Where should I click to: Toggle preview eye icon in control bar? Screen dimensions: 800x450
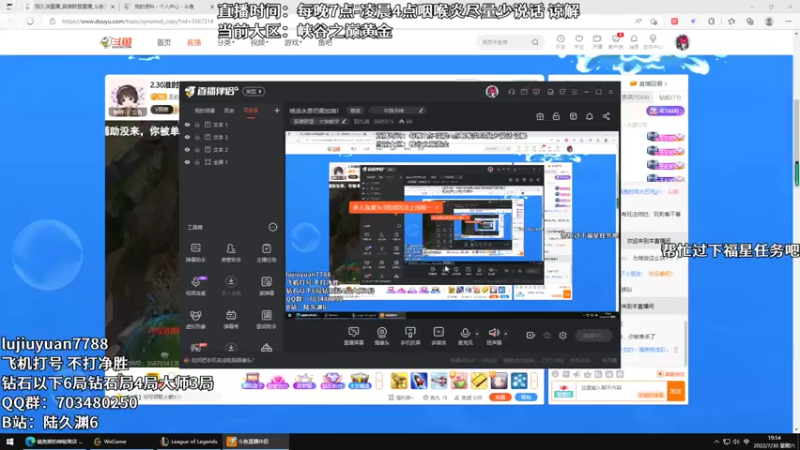pos(547,335)
